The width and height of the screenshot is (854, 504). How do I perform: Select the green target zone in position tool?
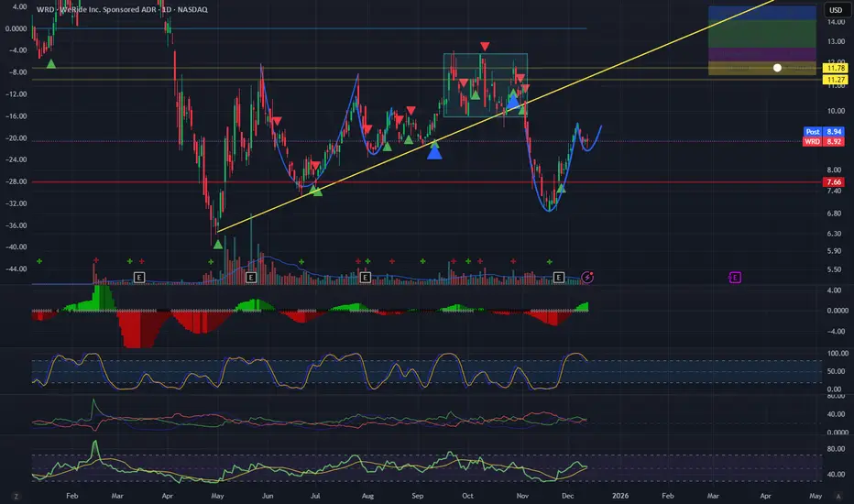(x=762, y=34)
